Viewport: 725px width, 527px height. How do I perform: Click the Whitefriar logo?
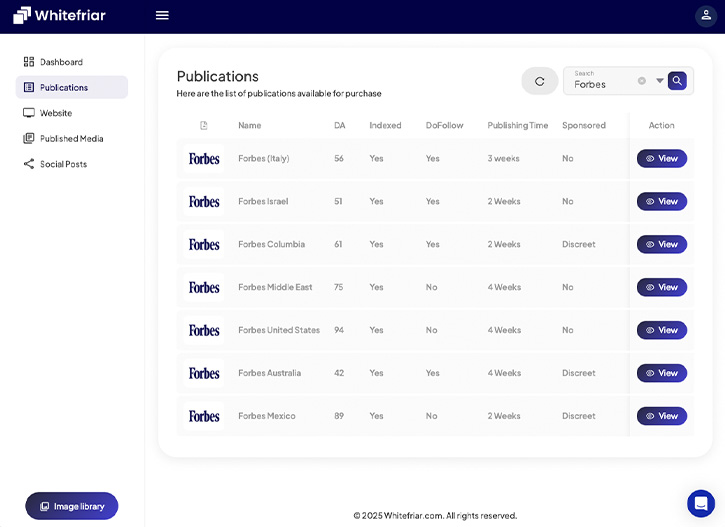click(60, 15)
